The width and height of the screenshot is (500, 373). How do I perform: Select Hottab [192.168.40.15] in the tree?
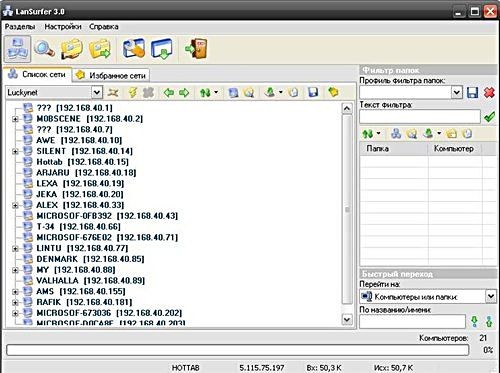[x=82, y=162]
